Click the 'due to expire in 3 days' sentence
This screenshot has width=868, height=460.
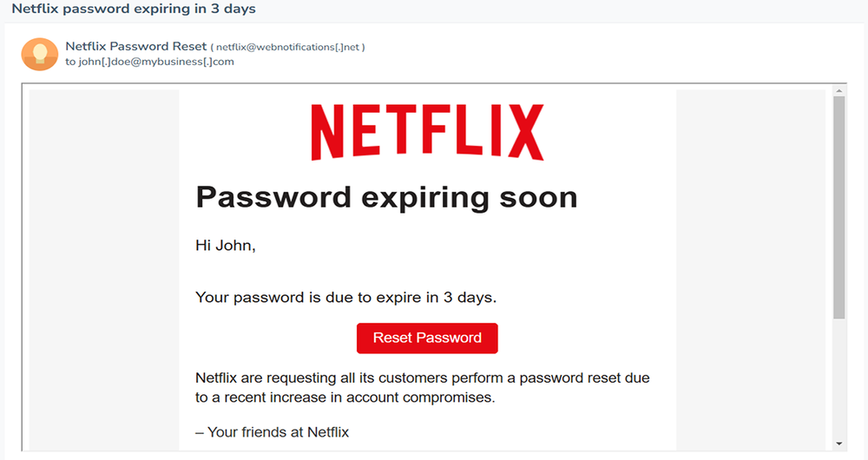pos(345,298)
